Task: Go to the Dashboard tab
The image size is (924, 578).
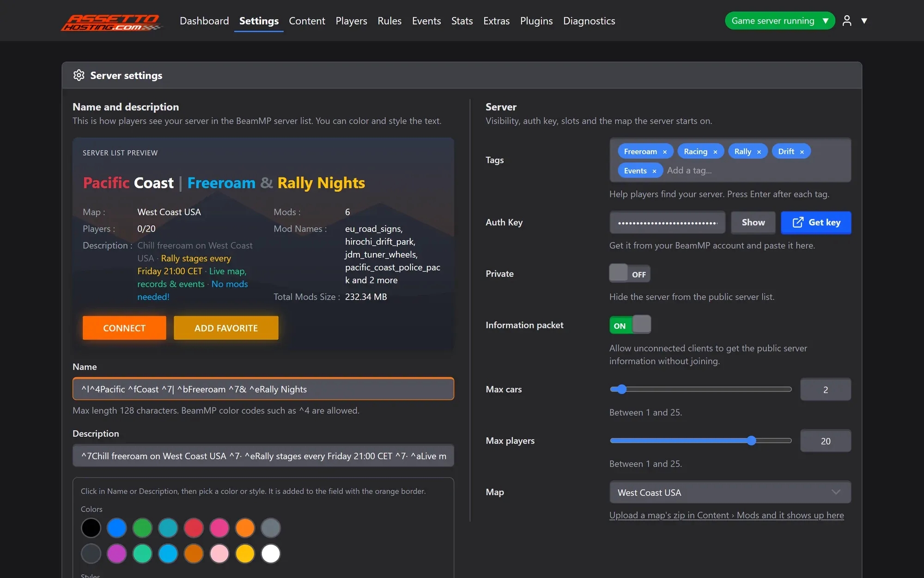Action: [x=204, y=21]
